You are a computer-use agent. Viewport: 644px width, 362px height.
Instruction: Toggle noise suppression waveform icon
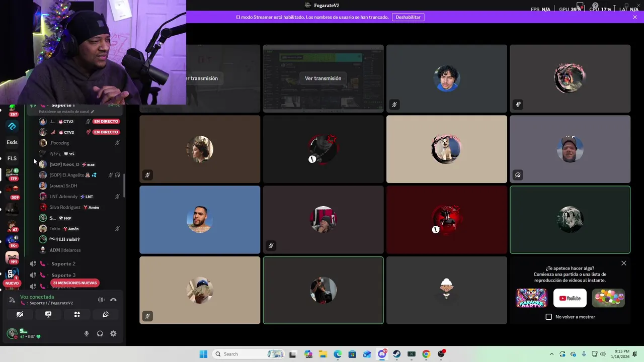(x=101, y=300)
